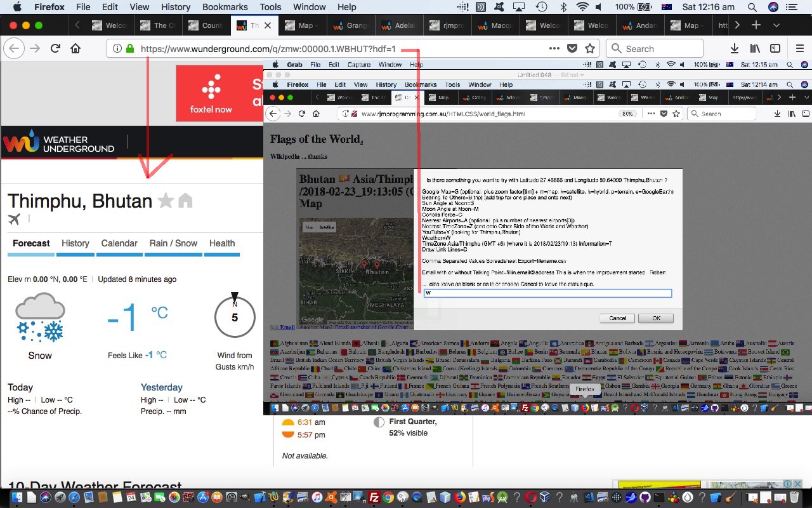Click the forward navigation arrow

point(35,48)
